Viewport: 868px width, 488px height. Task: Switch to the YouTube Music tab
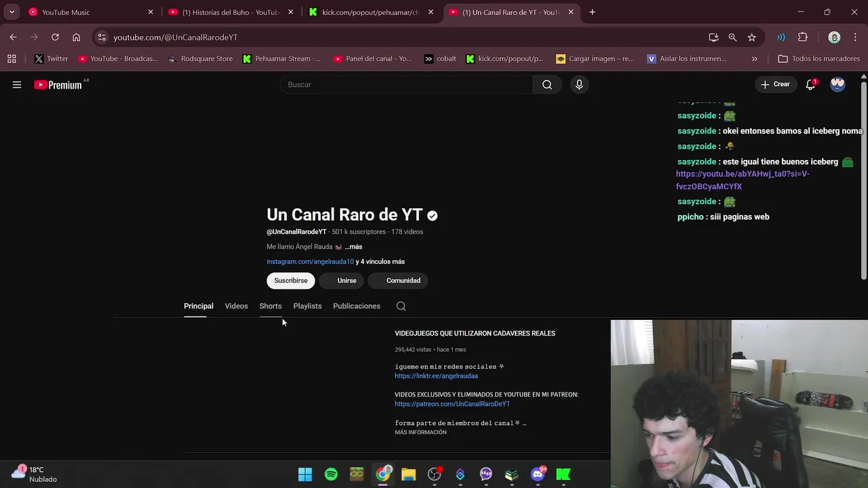pos(91,12)
